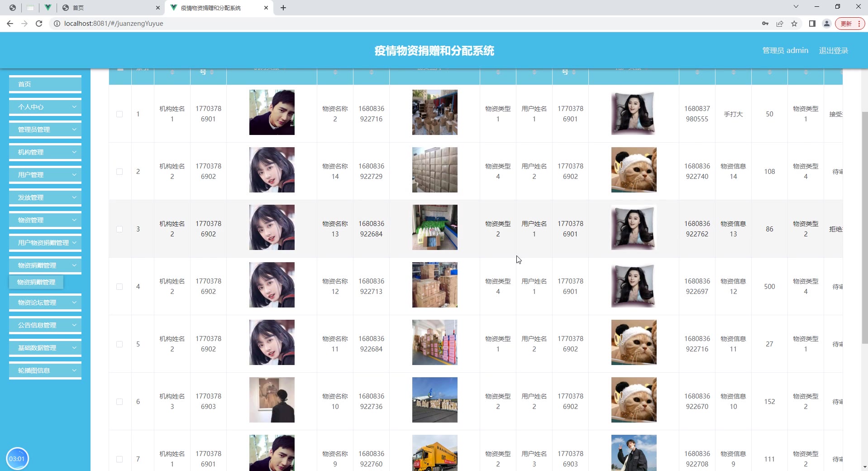This screenshot has height=471, width=868.
Task: Open the 机构管理 submenu
Action: [x=45, y=152]
